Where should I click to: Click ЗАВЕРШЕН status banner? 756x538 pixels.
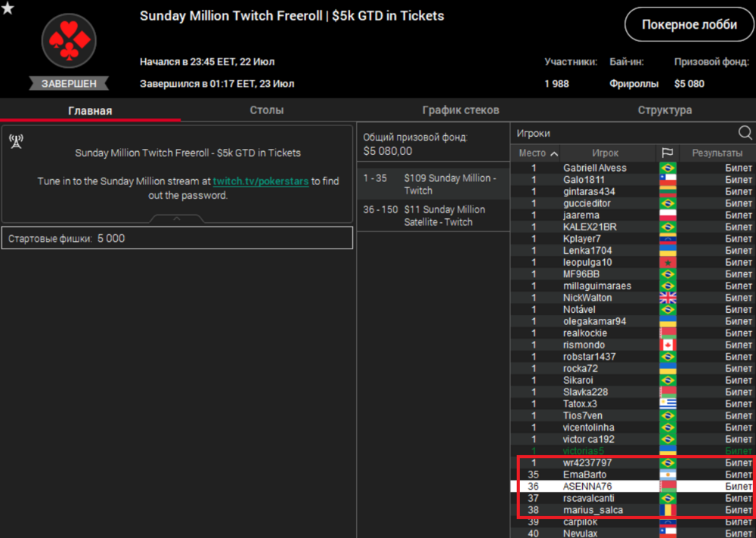69,84
